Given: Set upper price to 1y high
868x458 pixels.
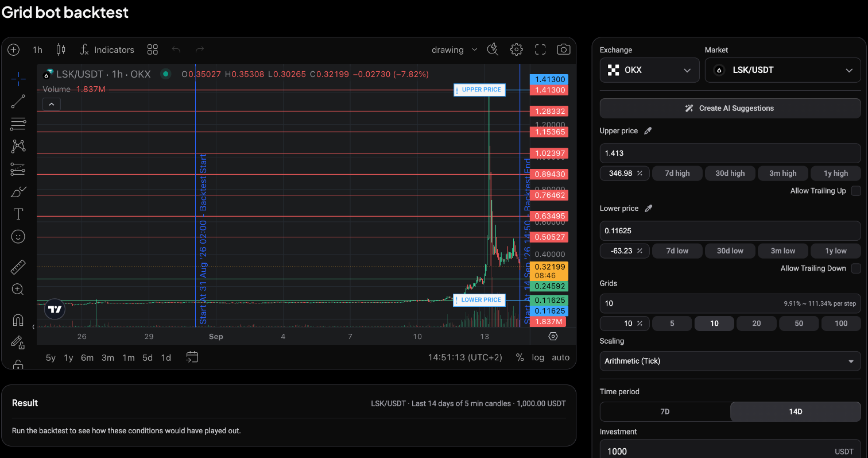Looking at the screenshot, I should [836, 173].
